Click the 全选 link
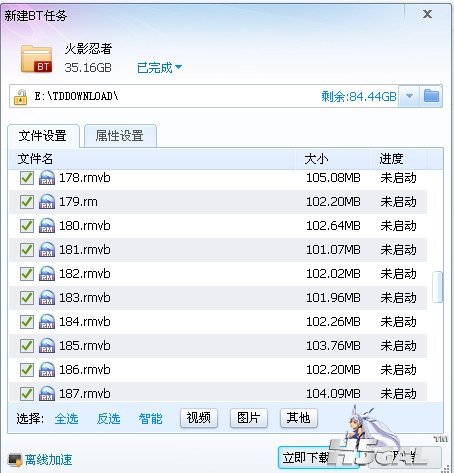This screenshot has width=454, height=473. pyautogui.click(x=66, y=418)
